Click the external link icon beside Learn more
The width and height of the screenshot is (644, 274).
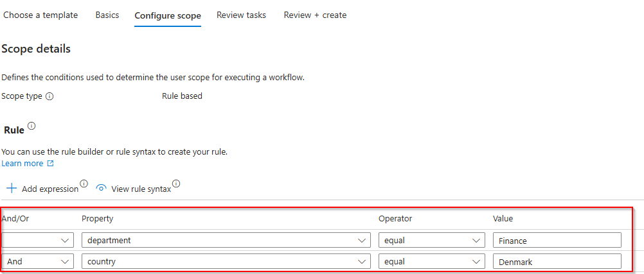[51, 164]
